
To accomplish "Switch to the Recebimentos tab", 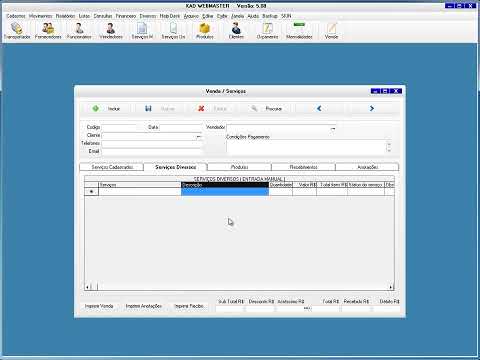I will [x=303, y=167].
